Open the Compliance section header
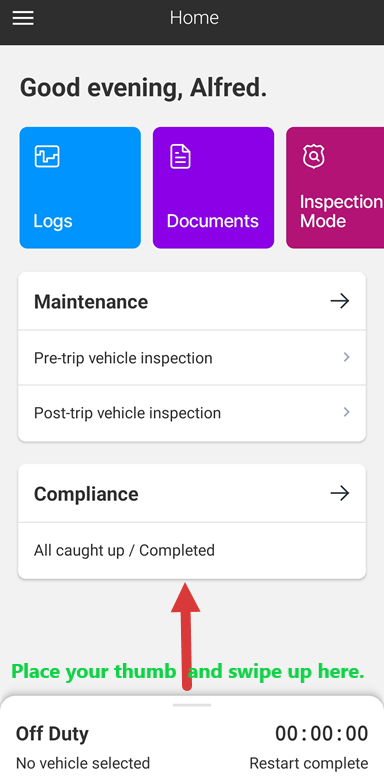Image resolution: width=384 pixels, height=783 pixels. click(x=192, y=493)
